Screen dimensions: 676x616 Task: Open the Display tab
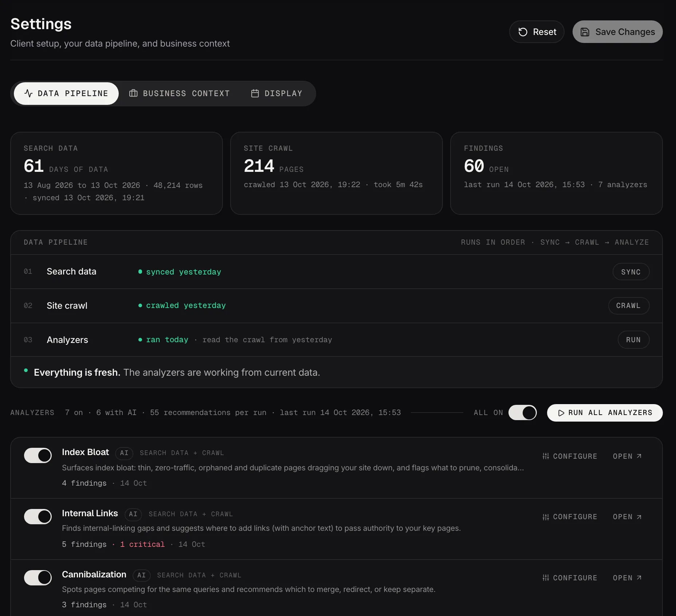(x=277, y=94)
